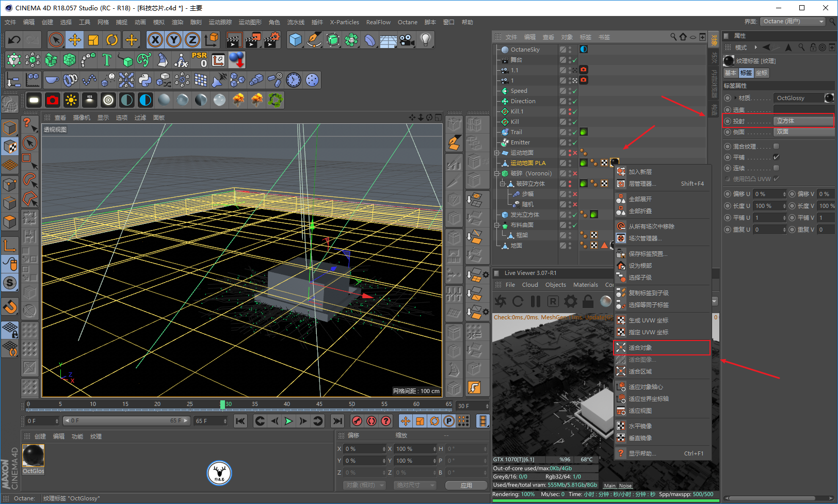This screenshot has width=838, height=504.
Task: Toggle the 偏移 U animation dot
Action: (x=728, y=194)
